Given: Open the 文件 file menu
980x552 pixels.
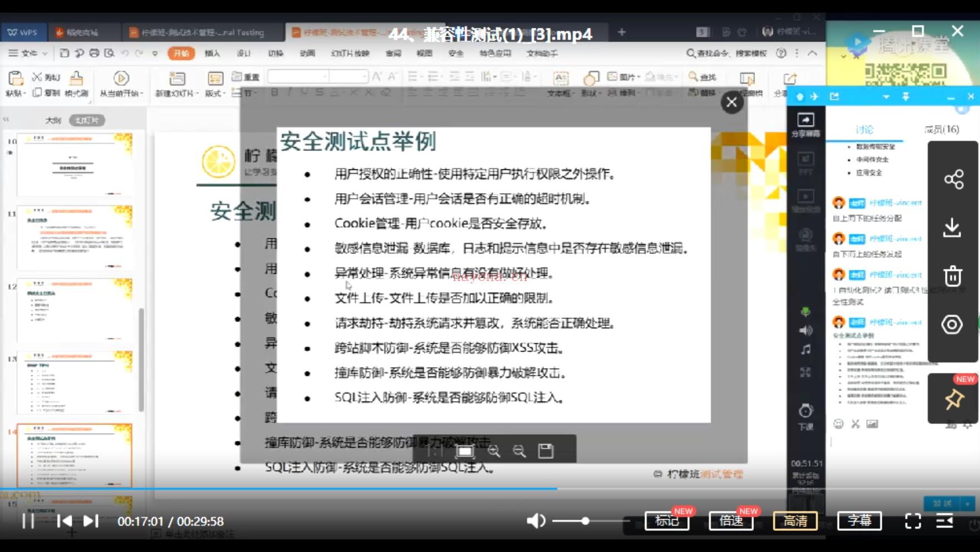Looking at the screenshot, I should point(28,53).
